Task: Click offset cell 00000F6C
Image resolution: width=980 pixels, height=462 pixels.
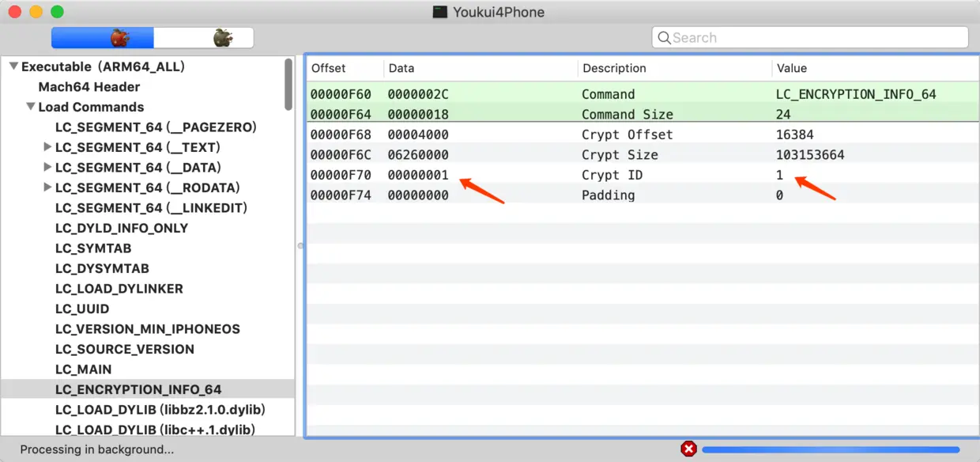Action: (341, 154)
